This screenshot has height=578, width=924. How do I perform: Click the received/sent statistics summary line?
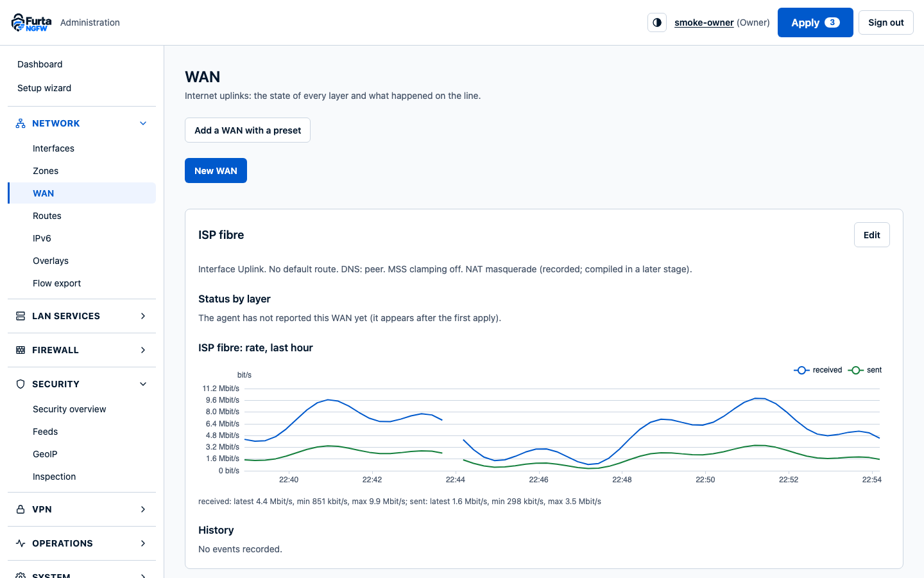pos(400,502)
